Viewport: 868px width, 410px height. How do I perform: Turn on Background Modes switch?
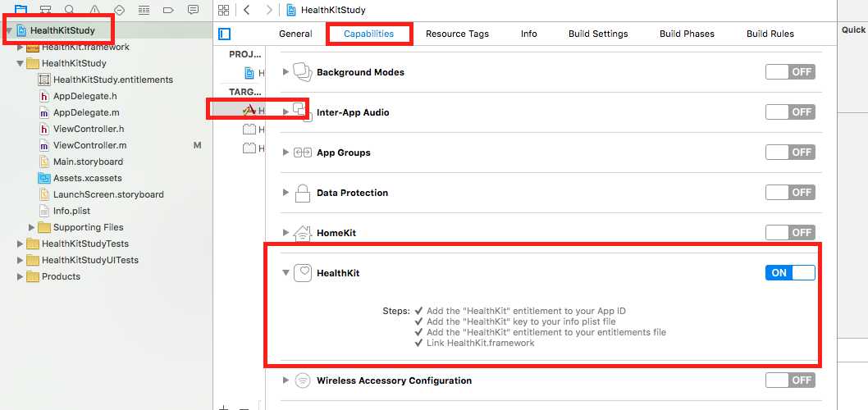click(x=790, y=72)
